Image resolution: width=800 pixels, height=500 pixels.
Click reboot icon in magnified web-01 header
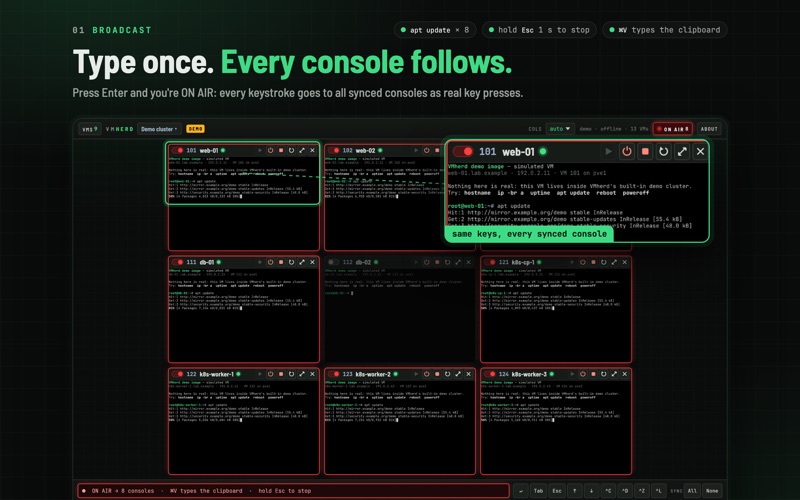click(664, 152)
